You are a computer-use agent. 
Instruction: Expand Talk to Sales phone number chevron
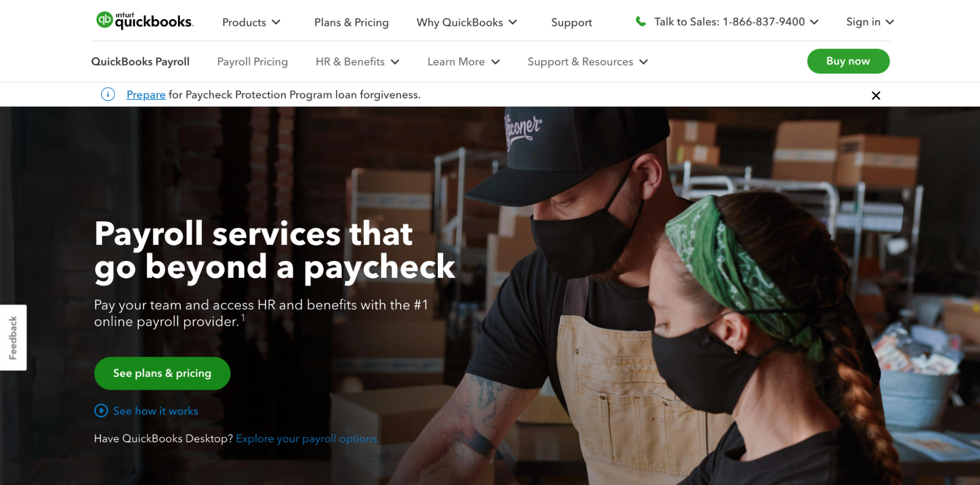pos(814,22)
